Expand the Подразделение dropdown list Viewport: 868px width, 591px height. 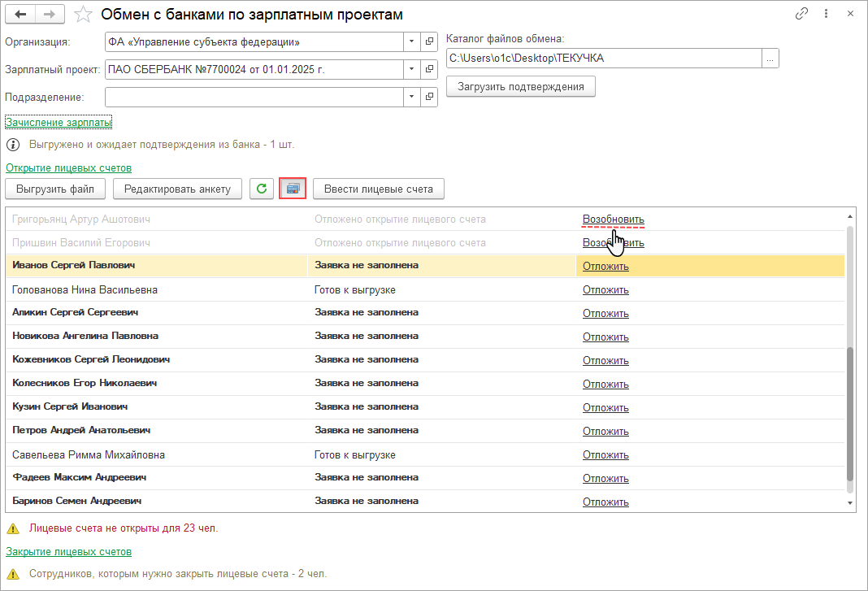coord(412,98)
